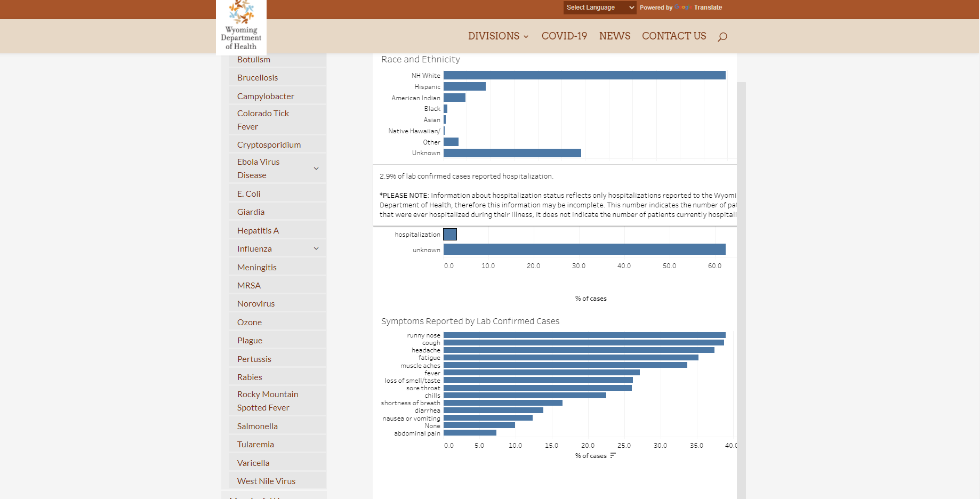
Task: Go to CONTACT US page
Action: pyautogui.click(x=674, y=36)
